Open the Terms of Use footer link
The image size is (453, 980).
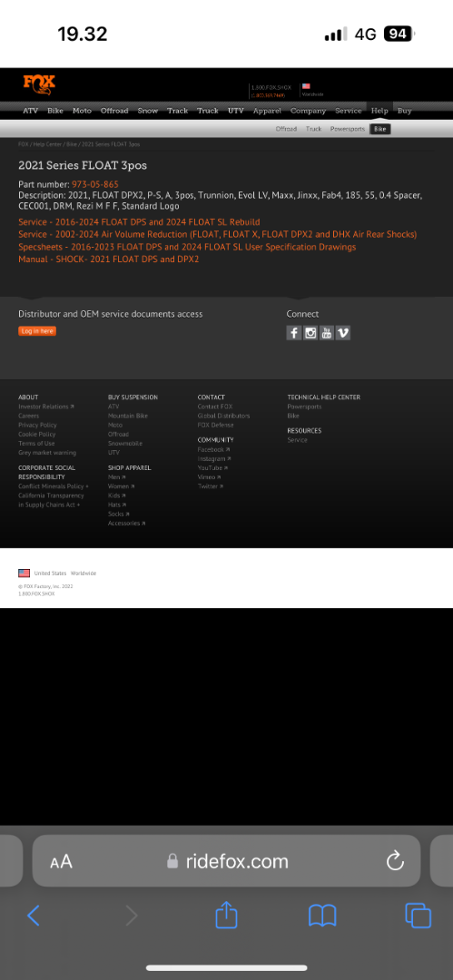point(36,444)
